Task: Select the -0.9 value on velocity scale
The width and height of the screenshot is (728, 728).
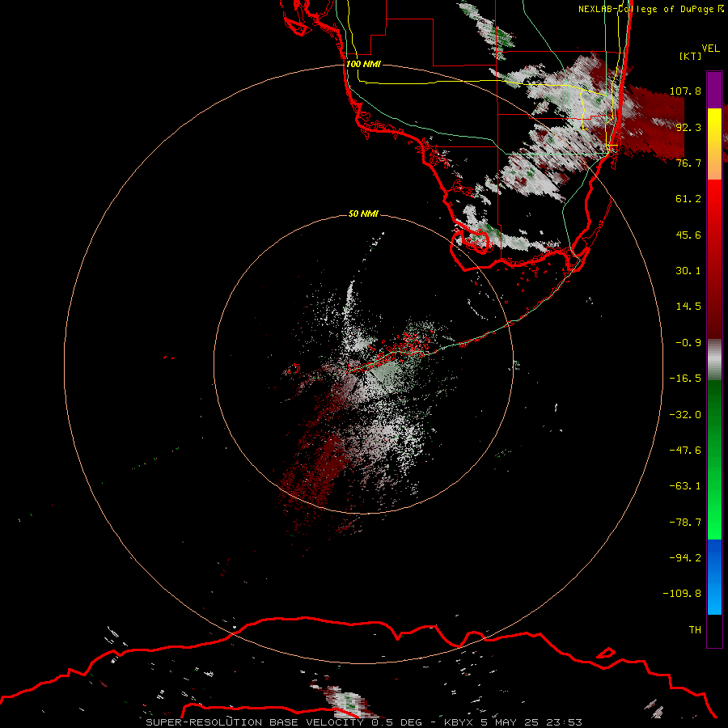Action: point(688,343)
